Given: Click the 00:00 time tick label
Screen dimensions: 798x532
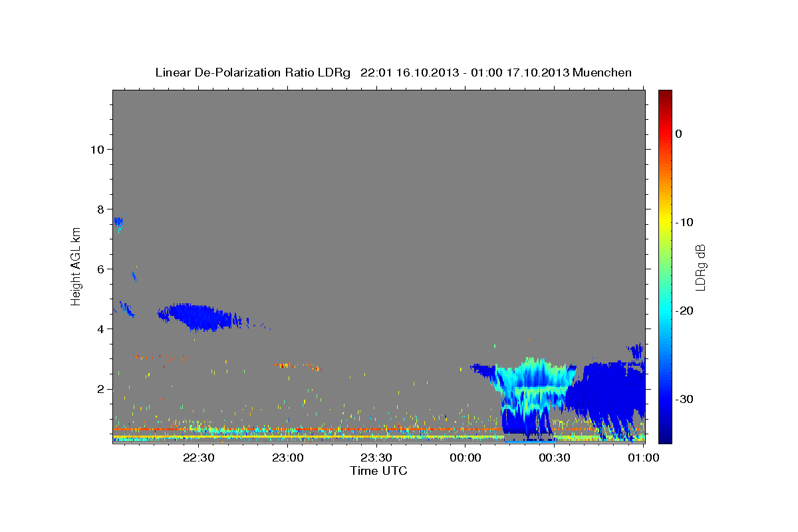Looking at the screenshot, I should [465, 458].
